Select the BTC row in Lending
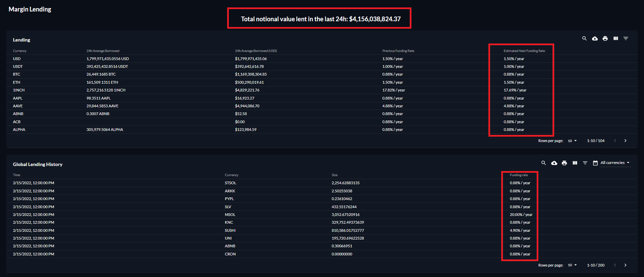The width and height of the screenshot is (644, 277). tap(322, 74)
